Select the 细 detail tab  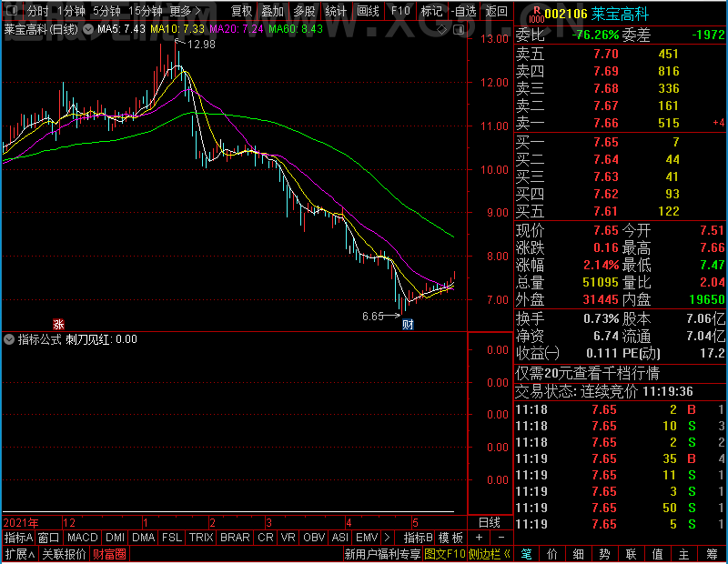(578, 554)
